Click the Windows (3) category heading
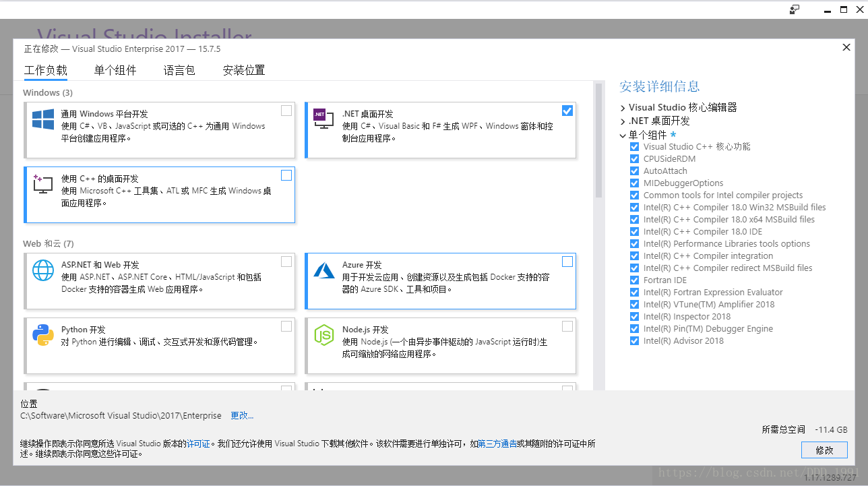 pyautogui.click(x=48, y=92)
